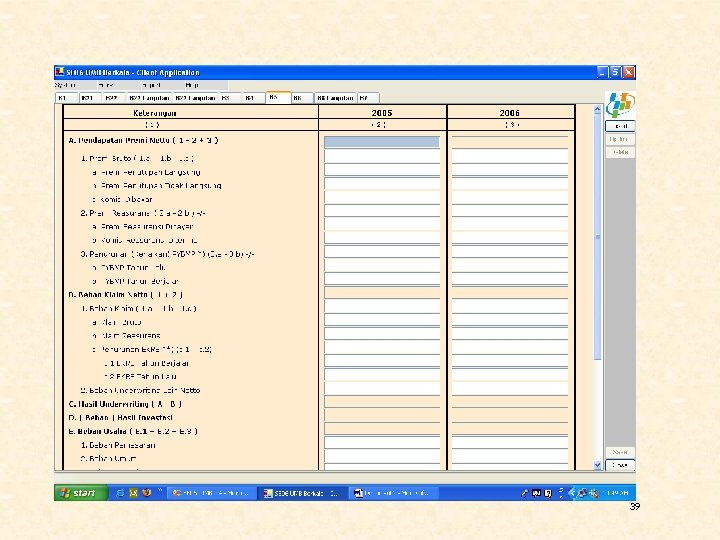Screen dimensions: 720x540
Task: Click the application icon in the title bar
Action: coord(60,72)
